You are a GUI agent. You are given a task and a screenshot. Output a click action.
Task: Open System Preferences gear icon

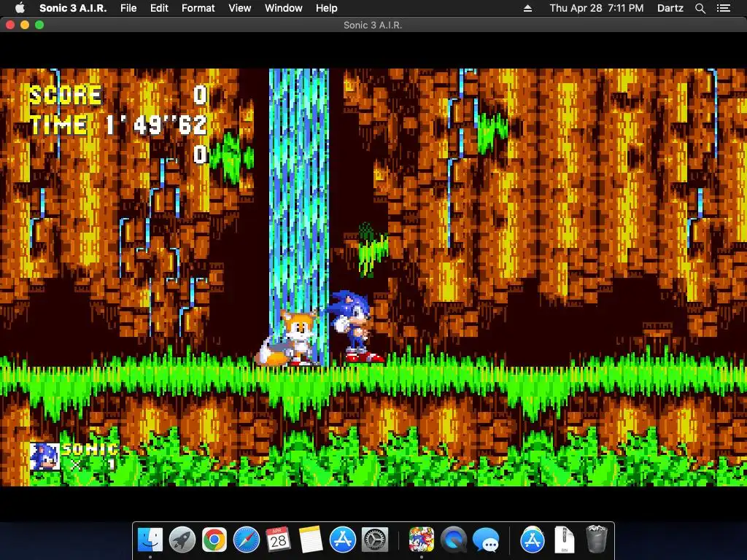pyautogui.click(x=375, y=540)
